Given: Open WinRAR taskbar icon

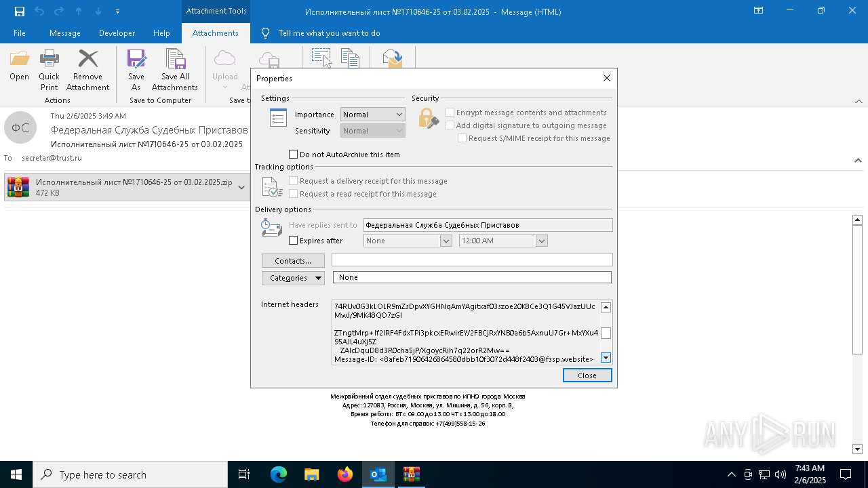Looking at the screenshot, I should click(x=412, y=474).
